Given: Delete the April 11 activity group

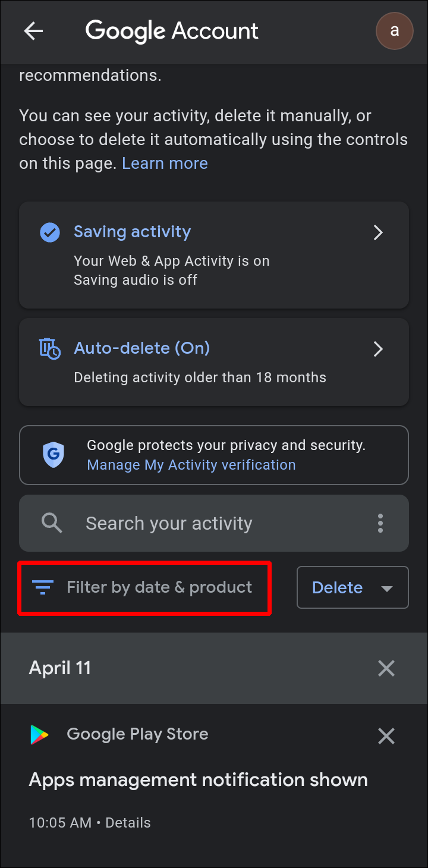Looking at the screenshot, I should pos(386,668).
